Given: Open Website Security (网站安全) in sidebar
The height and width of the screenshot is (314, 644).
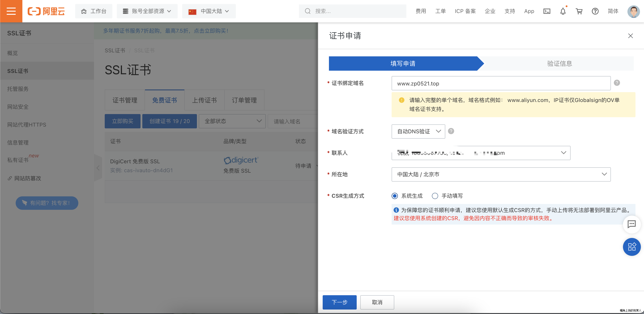Looking at the screenshot, I should pyautogui.click(x=47, y=107).
